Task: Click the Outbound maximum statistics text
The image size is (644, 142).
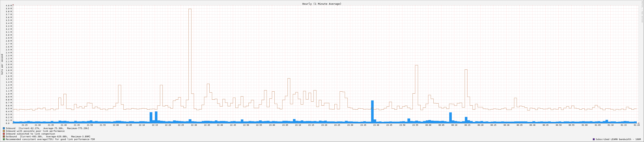Action: (x=80, y=137)
